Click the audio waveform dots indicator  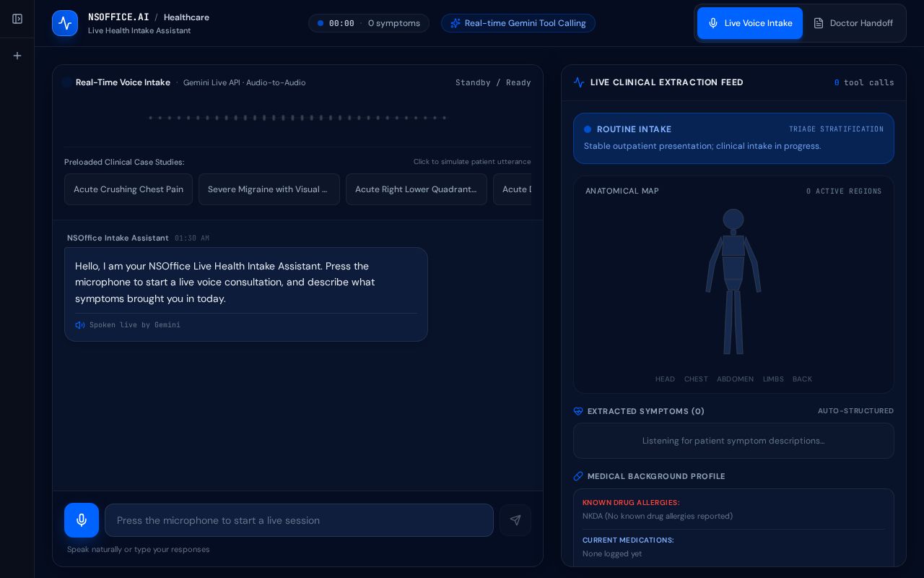coord(297,118)
